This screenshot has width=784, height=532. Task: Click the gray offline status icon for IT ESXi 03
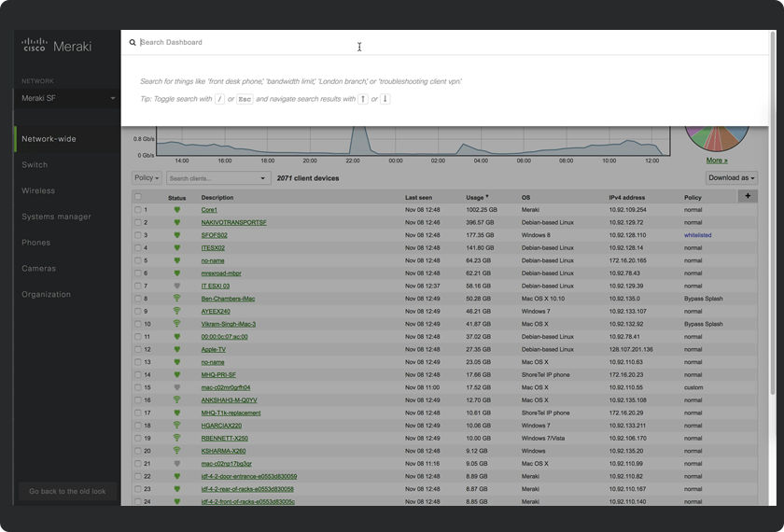[176, 286]
